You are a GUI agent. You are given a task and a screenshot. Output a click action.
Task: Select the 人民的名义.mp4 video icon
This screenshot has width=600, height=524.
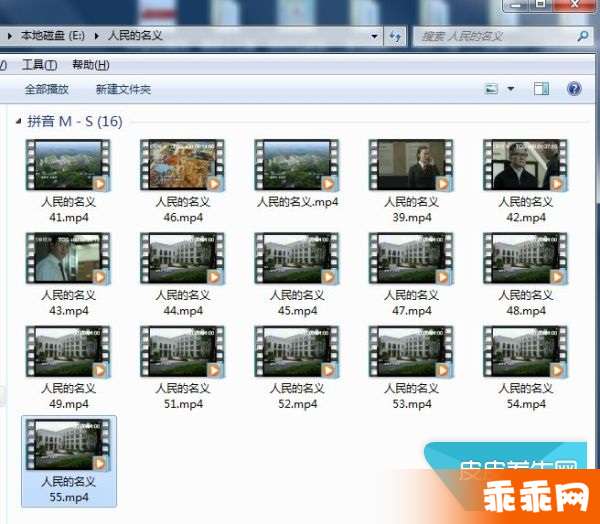(297, 165)
